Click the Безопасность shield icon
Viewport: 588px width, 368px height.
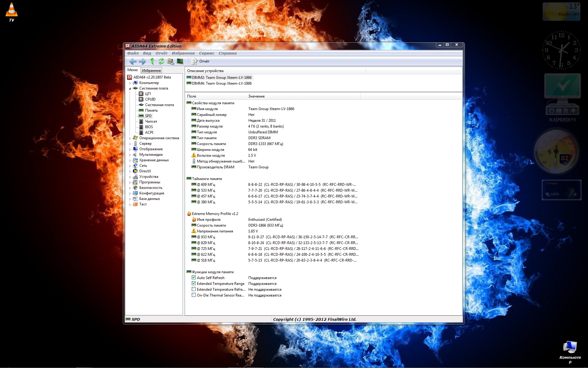(x=135, y=188)
